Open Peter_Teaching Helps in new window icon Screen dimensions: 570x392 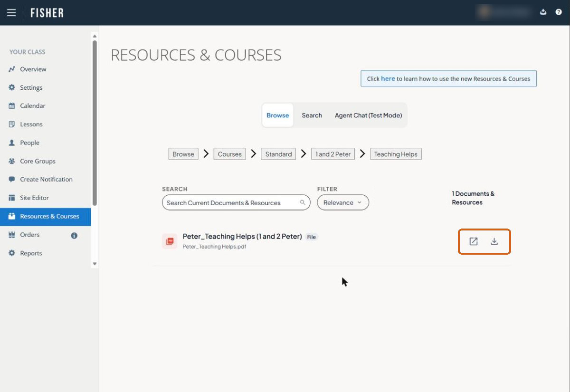pos(474,241)
